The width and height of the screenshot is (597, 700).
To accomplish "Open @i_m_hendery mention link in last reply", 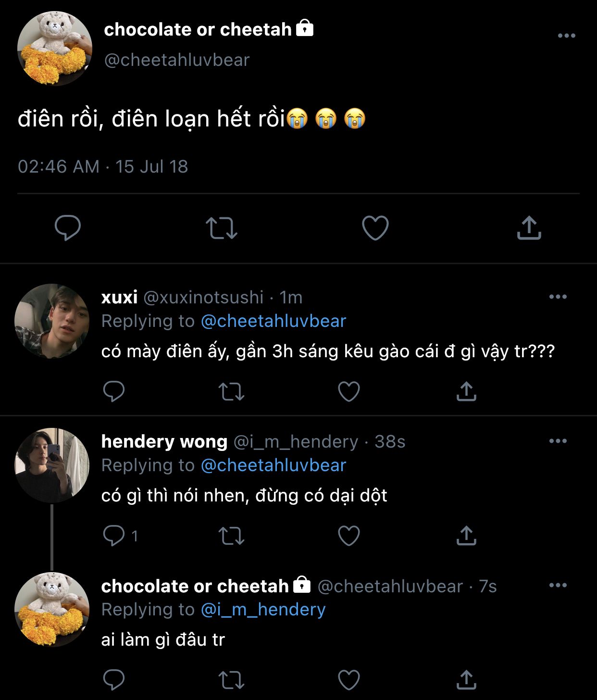I will click(x=263, y=610).
